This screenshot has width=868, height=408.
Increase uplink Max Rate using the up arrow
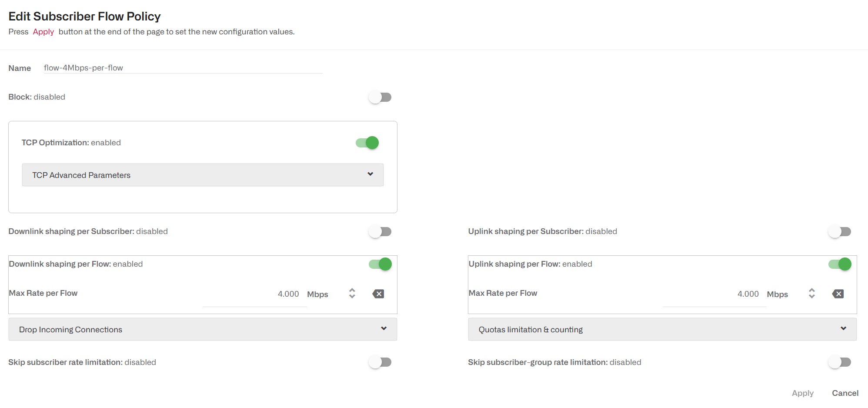click(x=811, y=291)
